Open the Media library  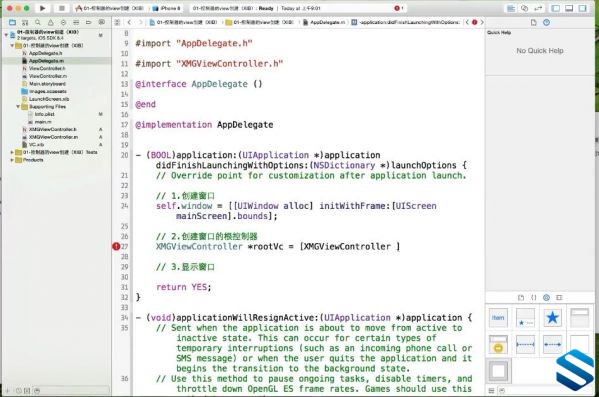pos(560,298)
